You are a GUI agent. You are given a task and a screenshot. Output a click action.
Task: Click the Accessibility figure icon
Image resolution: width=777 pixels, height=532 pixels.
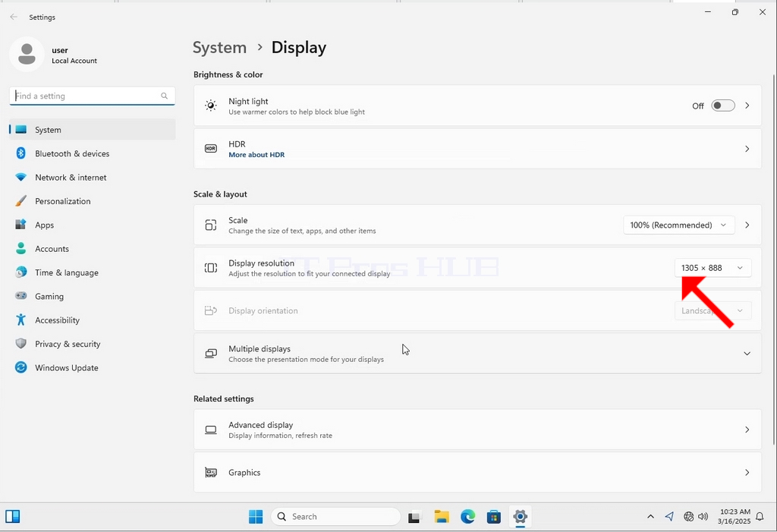(20, 320)
